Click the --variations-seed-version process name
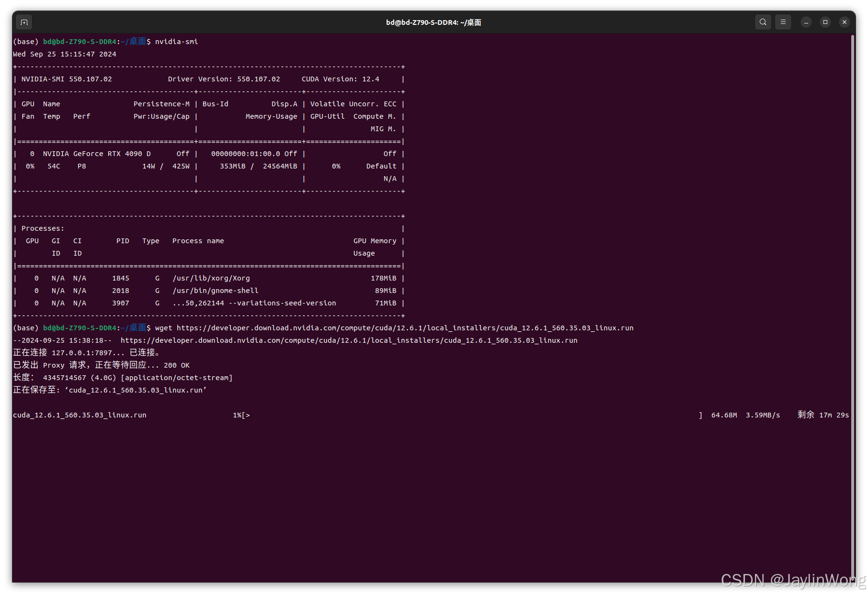 click(254, 303)
